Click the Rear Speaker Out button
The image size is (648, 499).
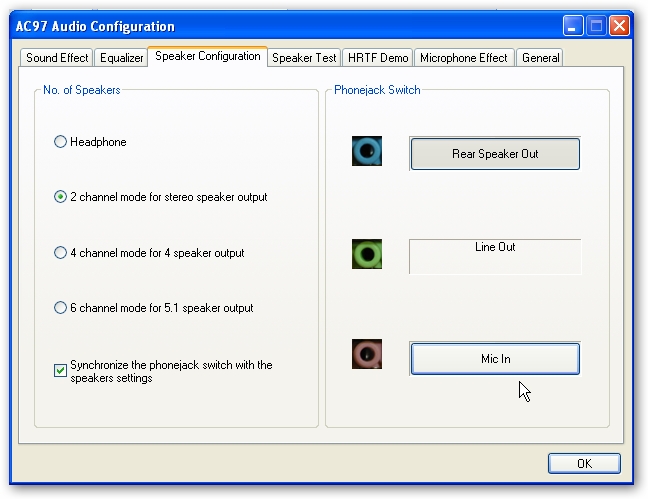point(495,154)
